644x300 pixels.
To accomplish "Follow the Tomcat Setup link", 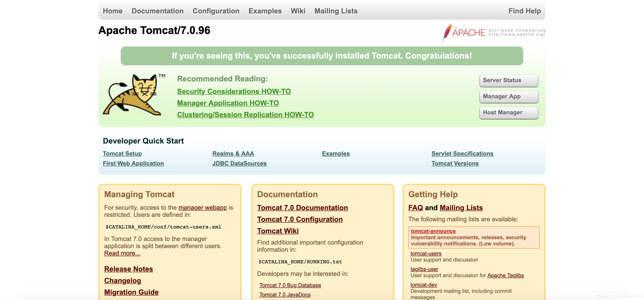I will click(x=122, y=154).
